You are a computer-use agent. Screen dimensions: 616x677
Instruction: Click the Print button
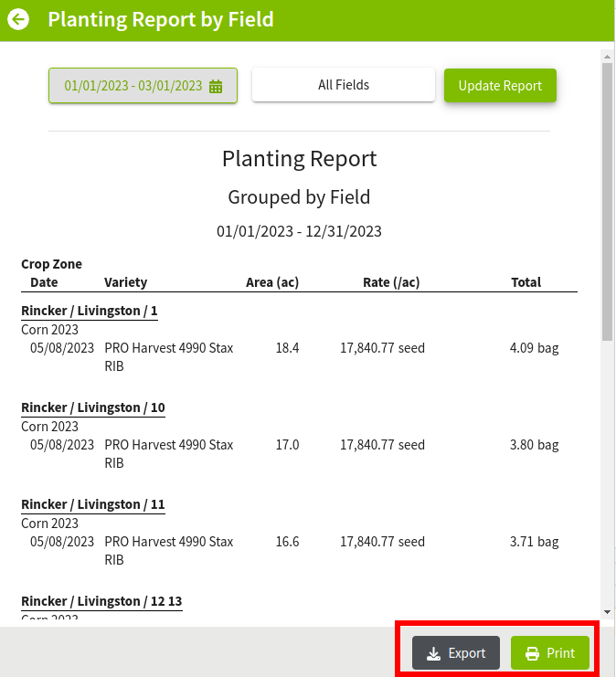click(x=550, y=653)
